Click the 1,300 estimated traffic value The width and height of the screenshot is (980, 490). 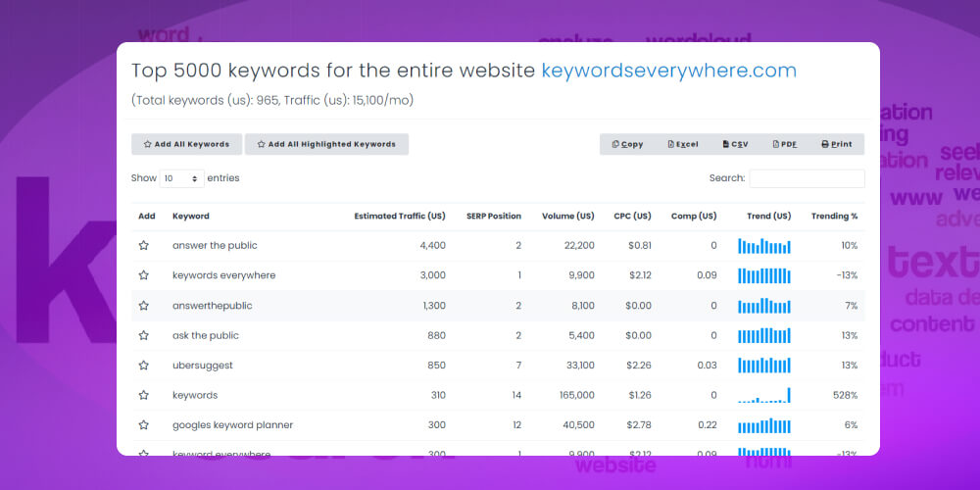tap(434, 306)
